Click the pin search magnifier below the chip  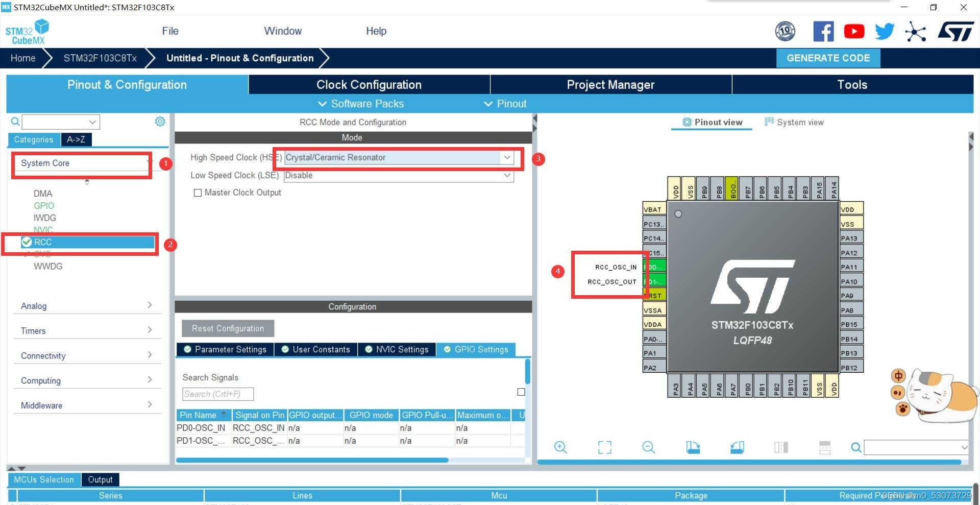point(856,447)
